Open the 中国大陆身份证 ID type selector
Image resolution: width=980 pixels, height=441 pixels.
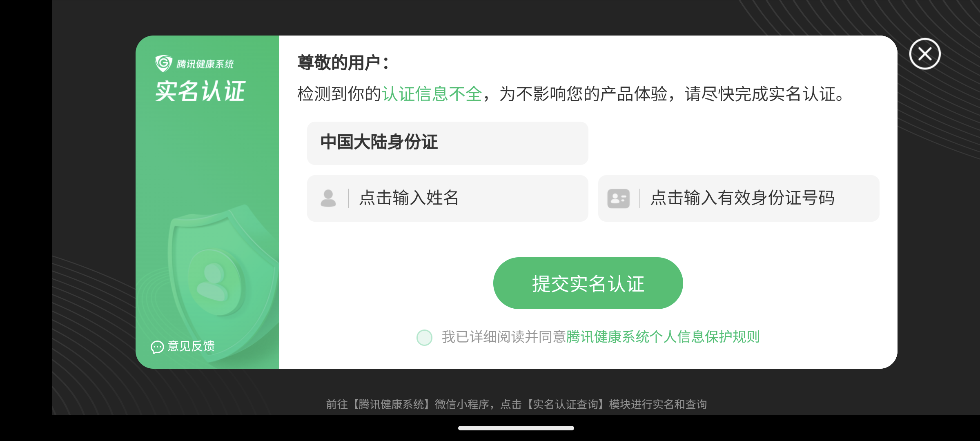pos(448,143)
